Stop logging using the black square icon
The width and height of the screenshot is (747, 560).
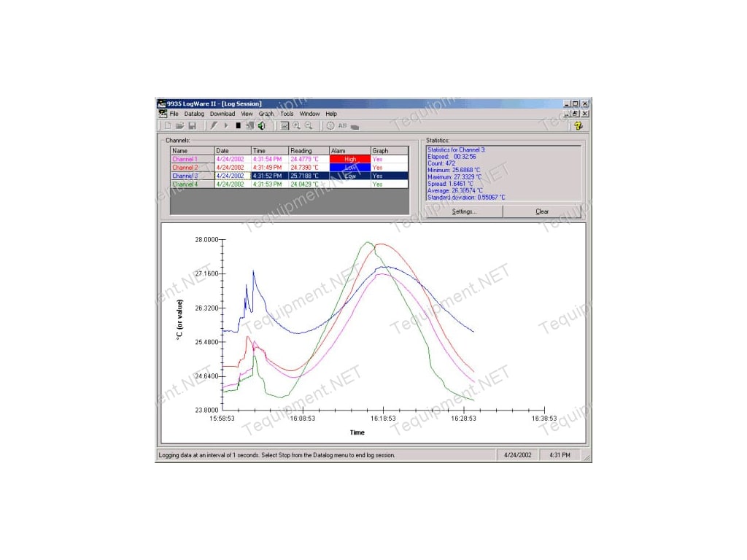point(239,125)
